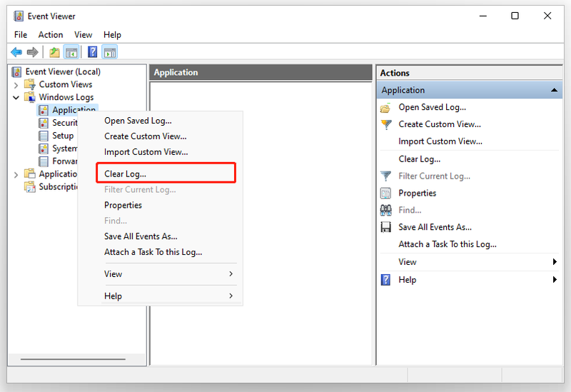Viewport: 571px width, 392px height.
Task: Expand View submenu arrow in Actions pane
Action: 555,261
